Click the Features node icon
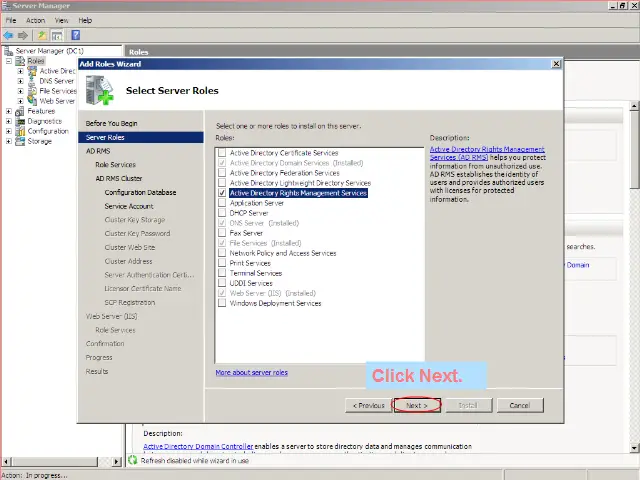This screenshot has height=480, width=640. point(20,111)
